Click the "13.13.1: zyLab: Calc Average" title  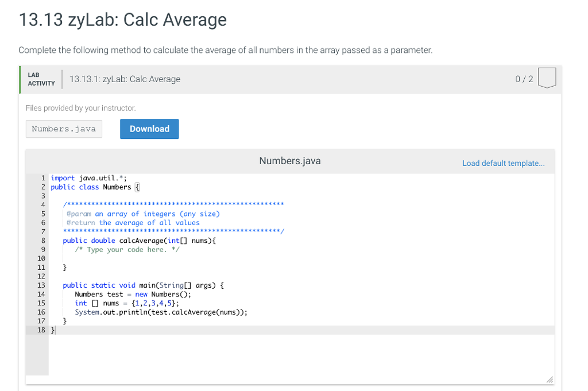tap(125, 79)
